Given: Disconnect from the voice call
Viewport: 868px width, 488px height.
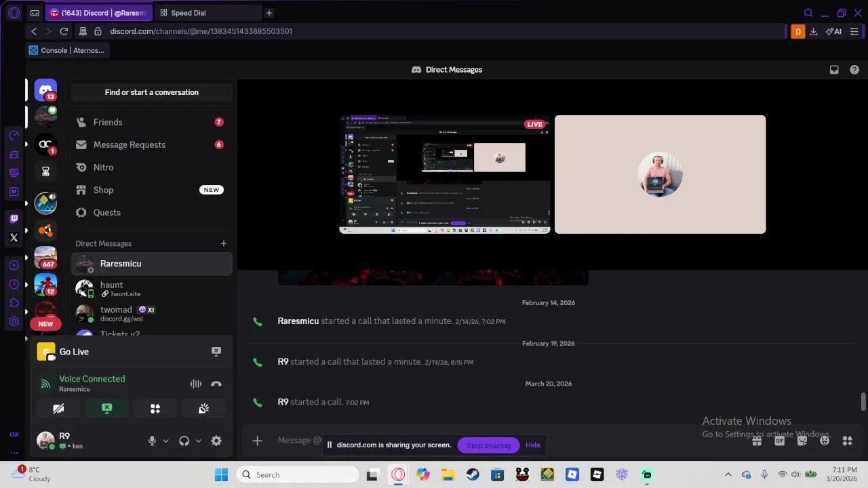Looking at the screenshot, I should [216, 384].
